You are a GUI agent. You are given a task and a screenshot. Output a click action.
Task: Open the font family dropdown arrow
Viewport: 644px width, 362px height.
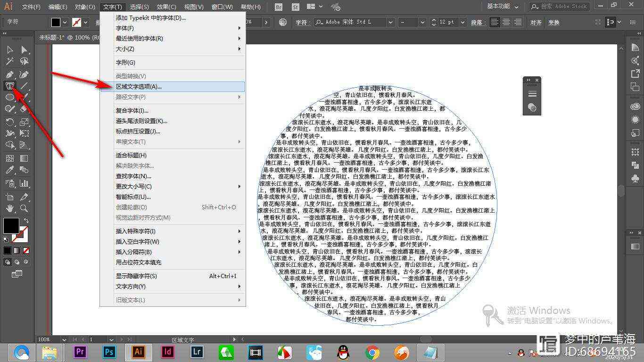point(390,22)
